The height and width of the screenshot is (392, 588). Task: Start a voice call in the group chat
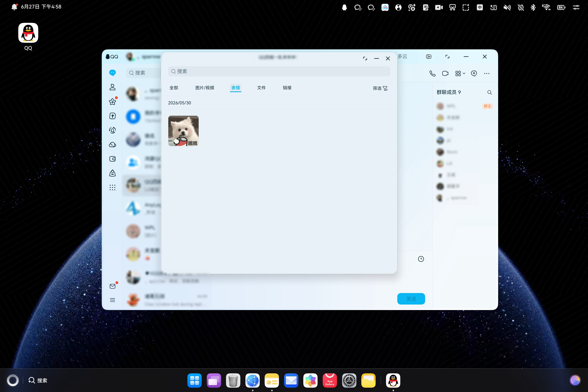433,73
